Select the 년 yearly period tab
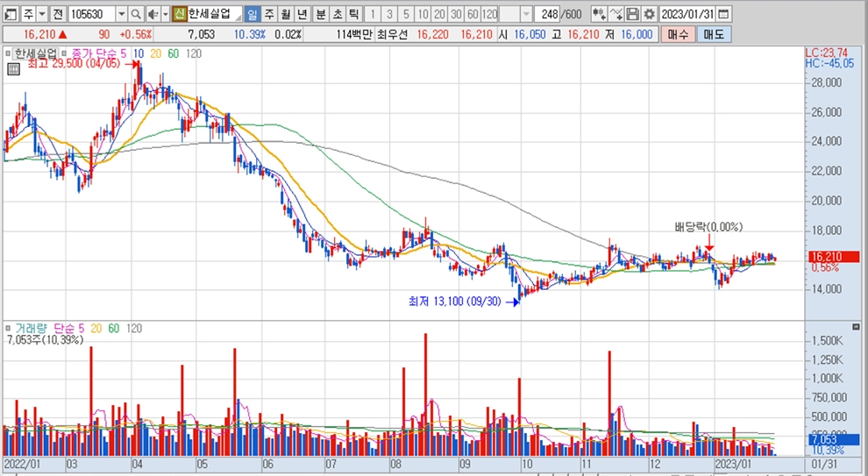Image resolution: width=868 pixels, height=476 pixels. [x=302, y=14]
